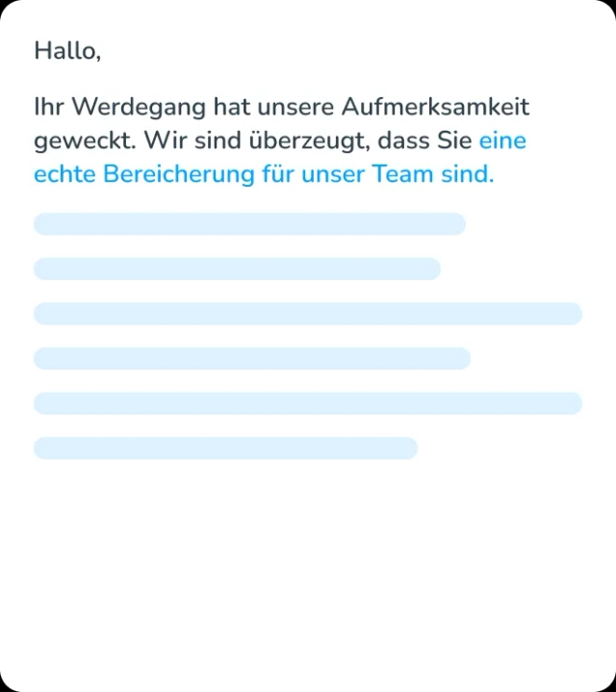
Task: Click the blue word "Team"
Action: pyautogui.click(x=403, y=174)
